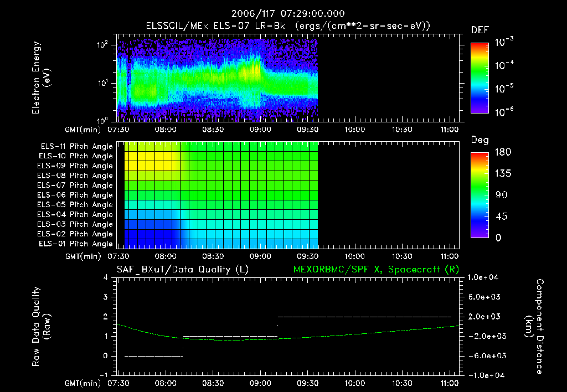Select the ELS-06 Pitch Angle row label
The image size is (567, 392).
pyautogui.click(x=75, y=195)
